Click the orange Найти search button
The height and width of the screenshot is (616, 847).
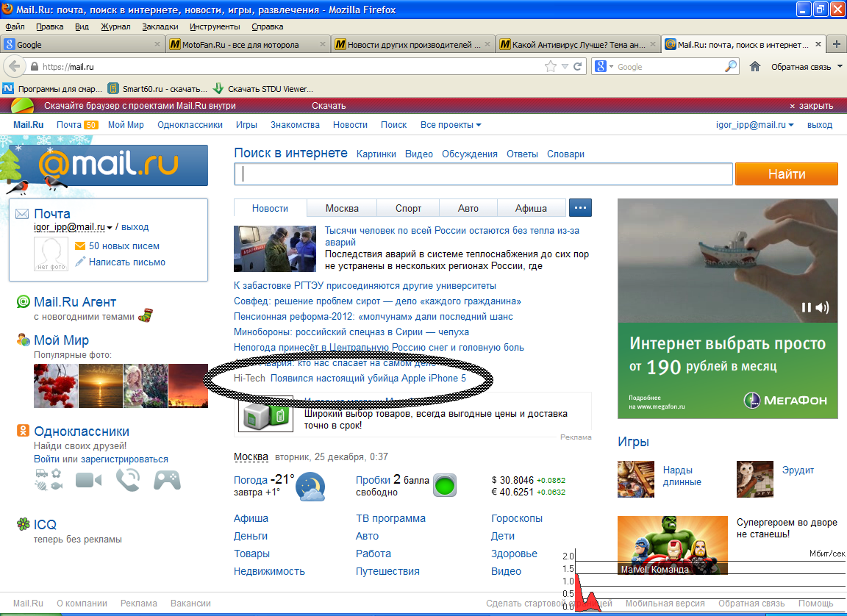coord(787,173)
